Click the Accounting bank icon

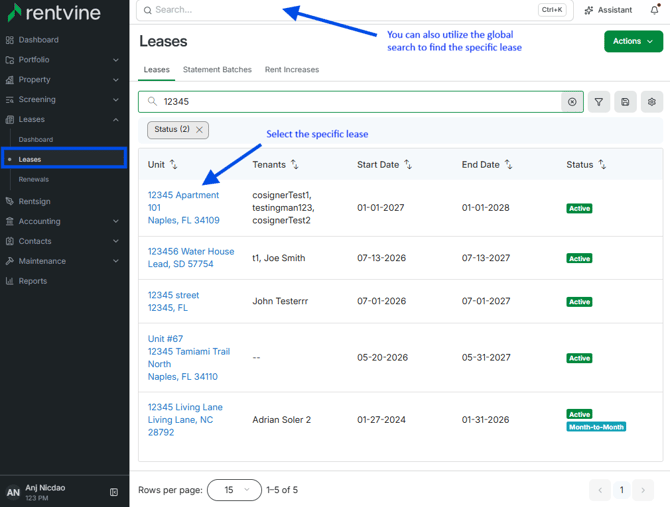[10, 221]
